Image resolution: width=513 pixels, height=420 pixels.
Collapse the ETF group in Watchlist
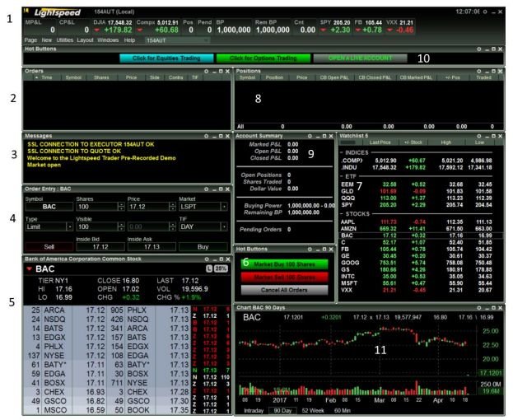click(342, 176)
